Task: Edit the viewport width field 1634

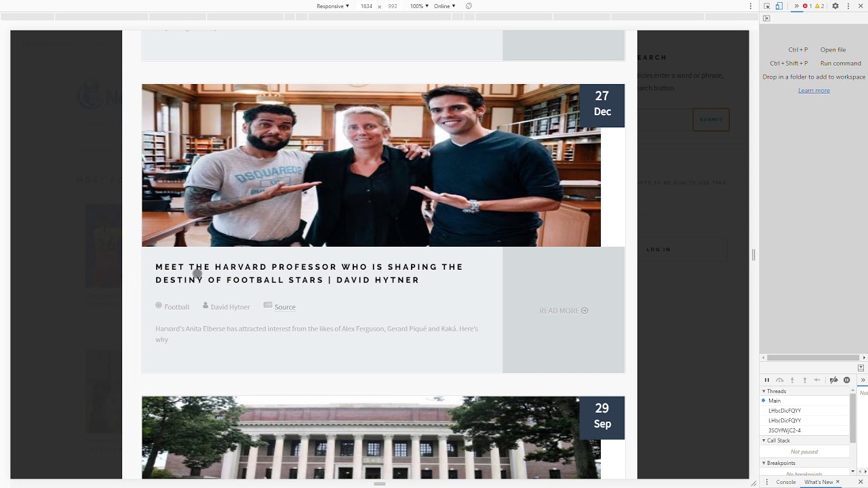Action: tap(366, 6)
